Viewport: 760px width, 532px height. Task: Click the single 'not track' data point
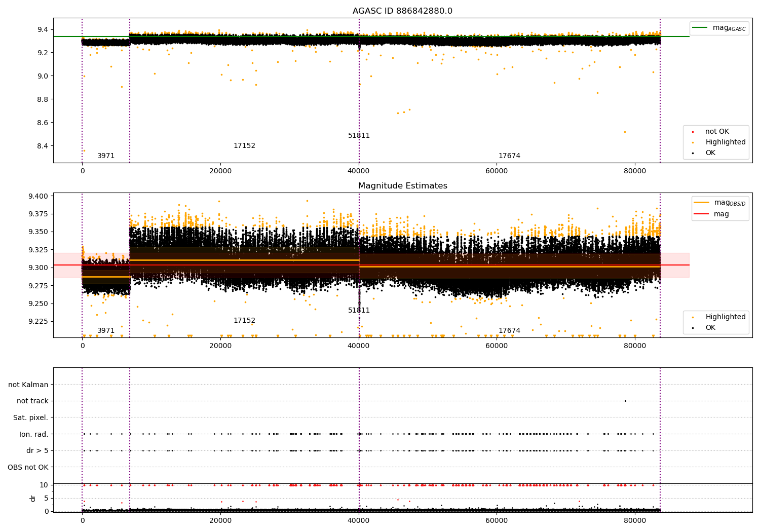[625, 401]
